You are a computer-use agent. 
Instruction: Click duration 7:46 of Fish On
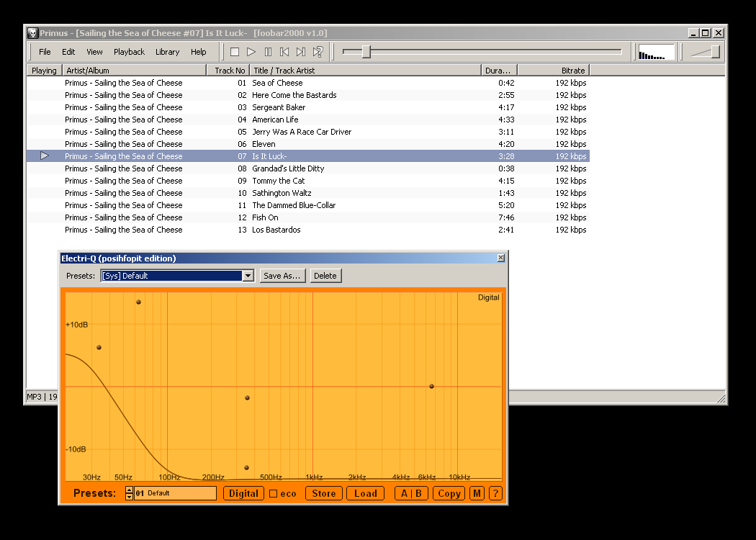506,217
